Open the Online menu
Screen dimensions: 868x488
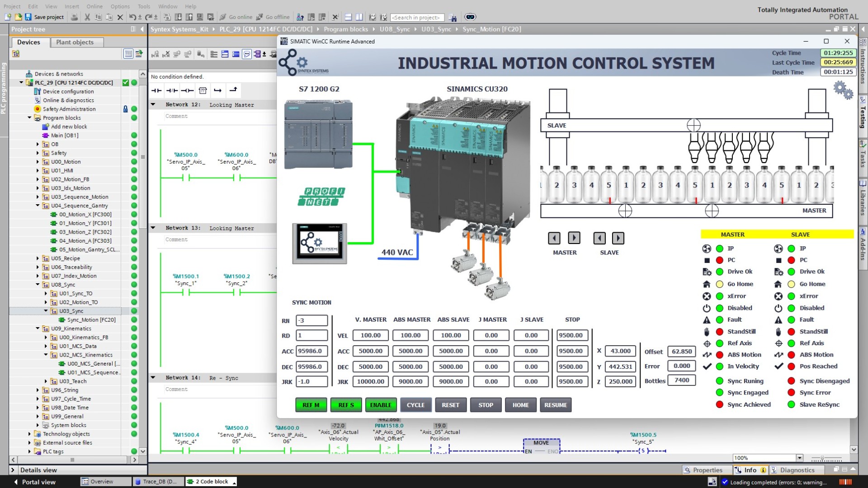coord(94,6)
